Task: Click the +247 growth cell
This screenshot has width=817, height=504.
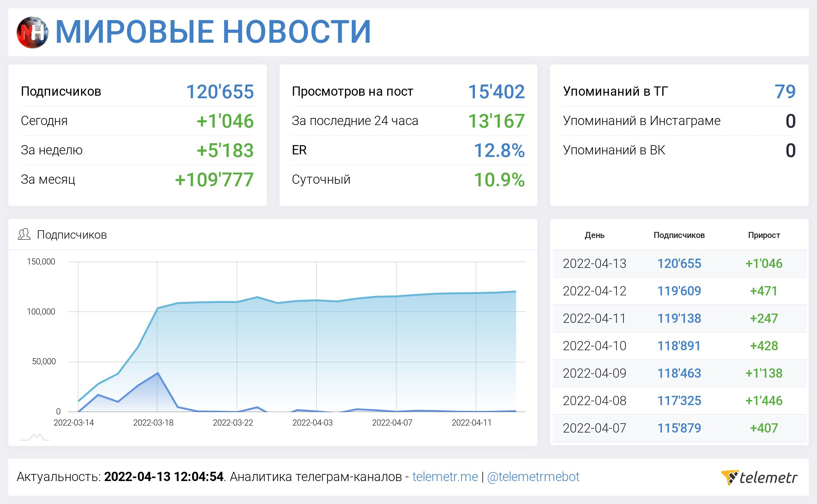Action: 764,318
